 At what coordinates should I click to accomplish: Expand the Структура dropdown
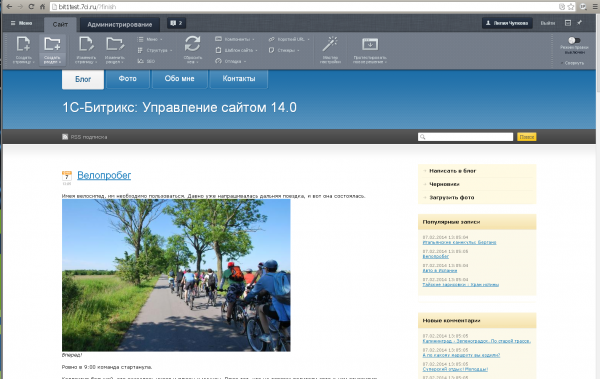click(155, 50)
